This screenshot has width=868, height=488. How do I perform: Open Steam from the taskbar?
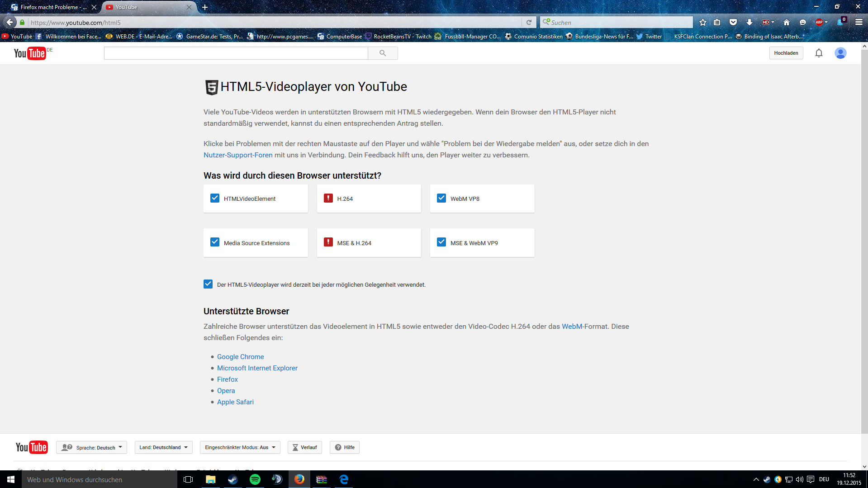coord(232,479)
